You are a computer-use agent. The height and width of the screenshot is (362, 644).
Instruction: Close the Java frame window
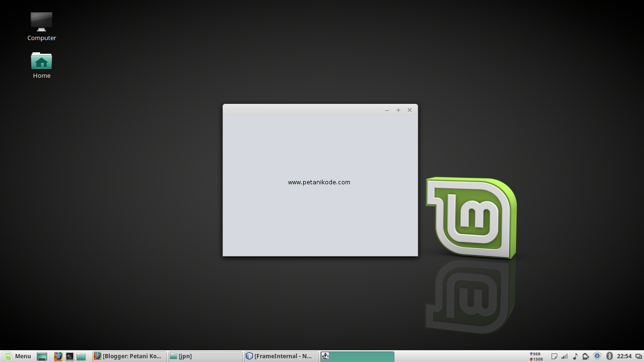tap(410, 110)
